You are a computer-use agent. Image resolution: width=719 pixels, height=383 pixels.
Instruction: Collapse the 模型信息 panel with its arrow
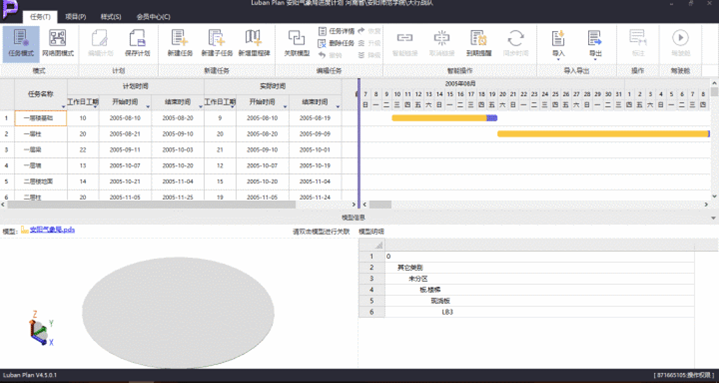point(713,218)
